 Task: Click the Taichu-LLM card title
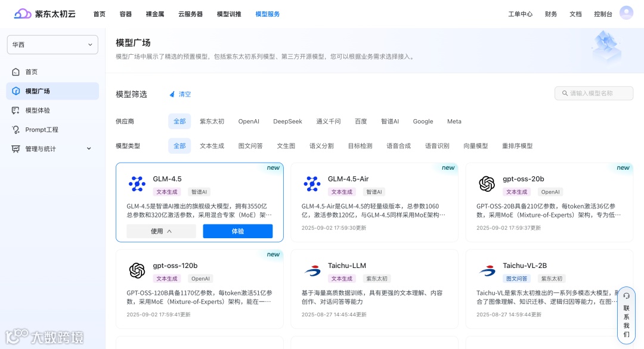(347, 266)
